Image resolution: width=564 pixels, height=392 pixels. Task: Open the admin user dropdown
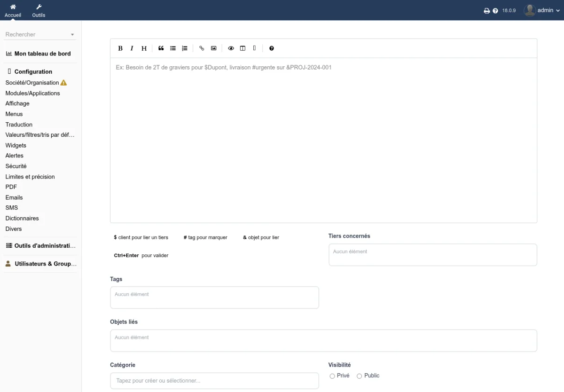pyautogui.click(x=548, y=10)
